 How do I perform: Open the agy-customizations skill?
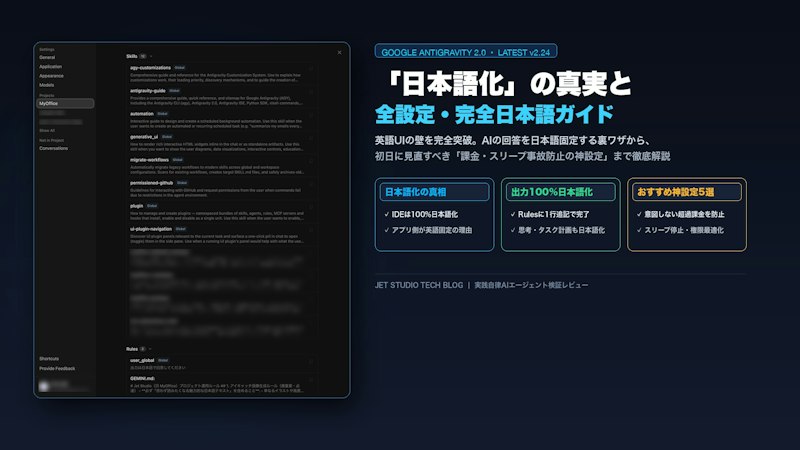click(x=220, y=74)
